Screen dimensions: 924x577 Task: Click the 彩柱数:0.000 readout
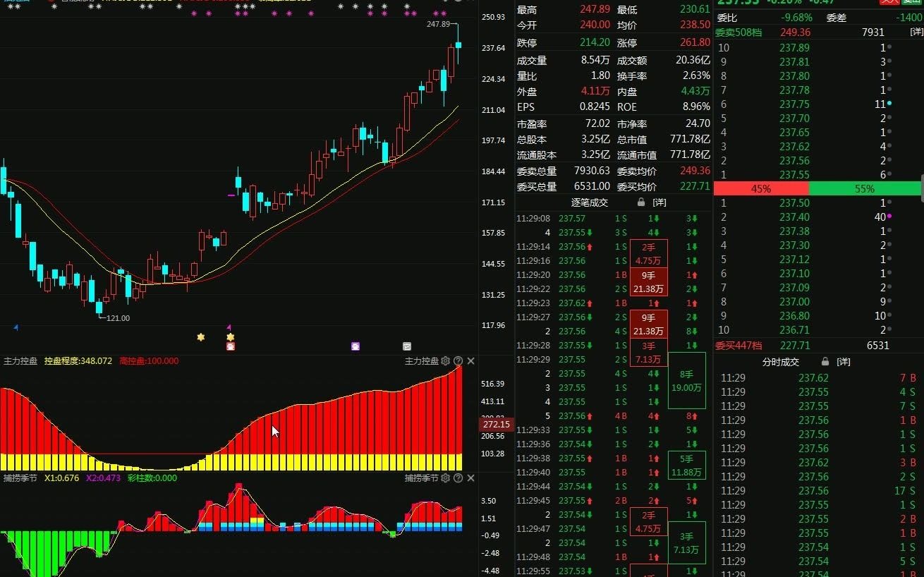click(152, 478)
